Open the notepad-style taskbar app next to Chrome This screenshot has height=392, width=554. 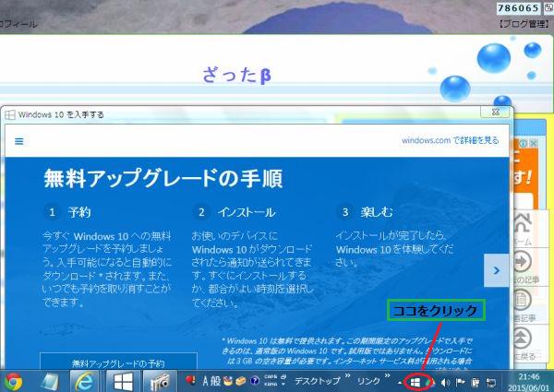click(x=50, y=382)
